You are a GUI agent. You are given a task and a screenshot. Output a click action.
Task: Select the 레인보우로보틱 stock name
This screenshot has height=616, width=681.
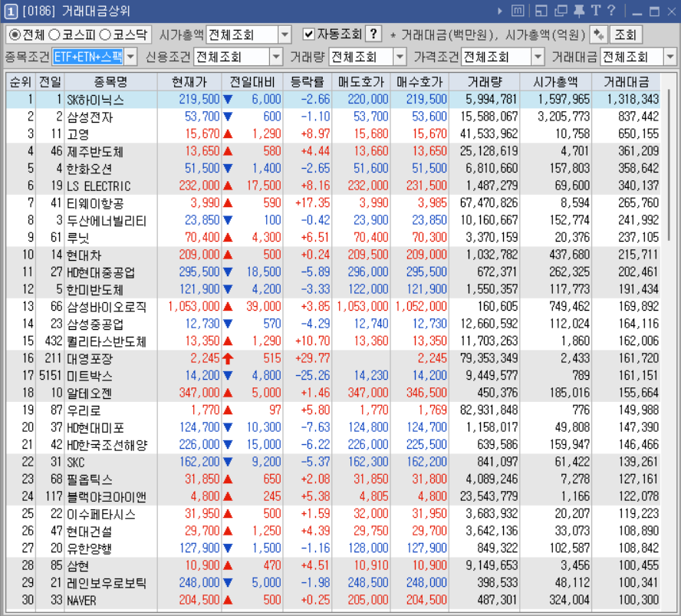click(107, 583)
